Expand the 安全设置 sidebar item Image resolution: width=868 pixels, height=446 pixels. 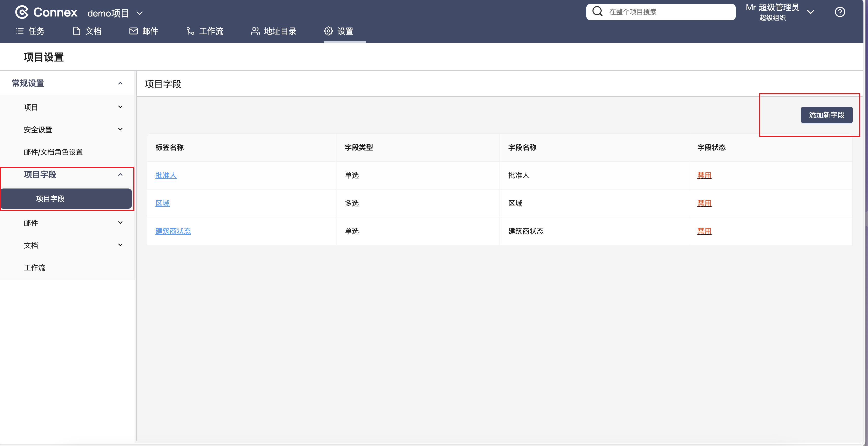(x=120, y=129)
